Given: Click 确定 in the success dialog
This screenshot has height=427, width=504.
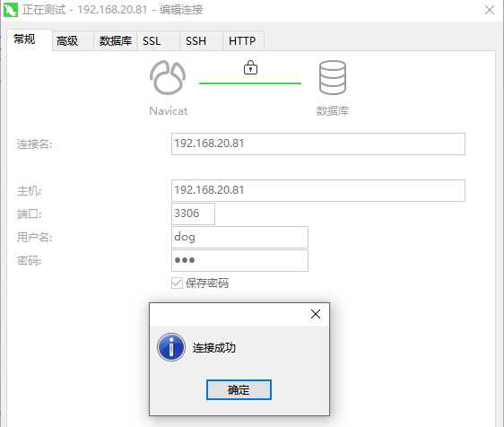Looking at the screenshot, I should tap(239, 389).
